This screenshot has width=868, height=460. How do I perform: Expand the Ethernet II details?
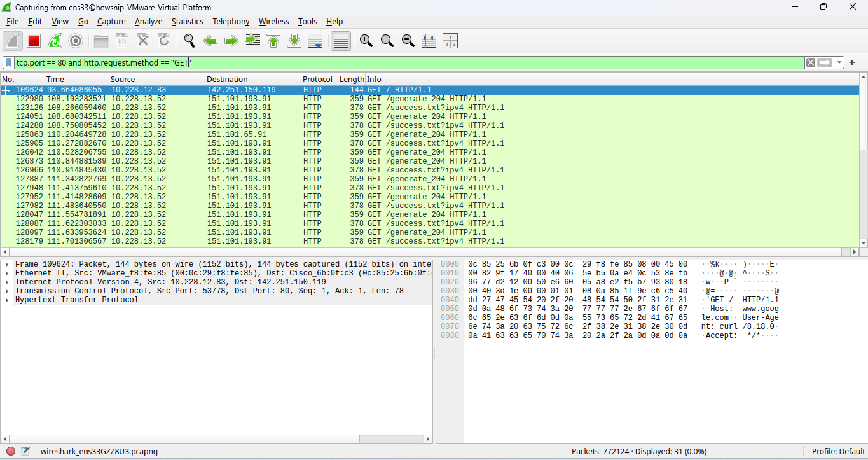(6, 273)
